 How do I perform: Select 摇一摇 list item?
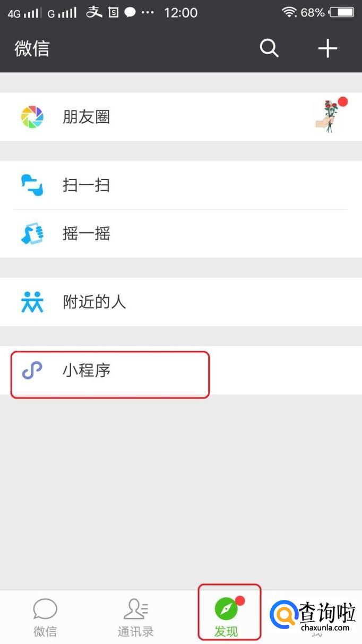point(181,234)
